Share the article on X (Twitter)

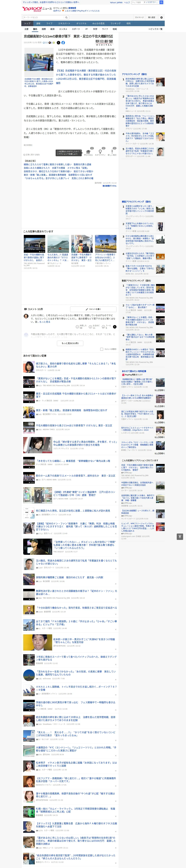click(58, 43)
